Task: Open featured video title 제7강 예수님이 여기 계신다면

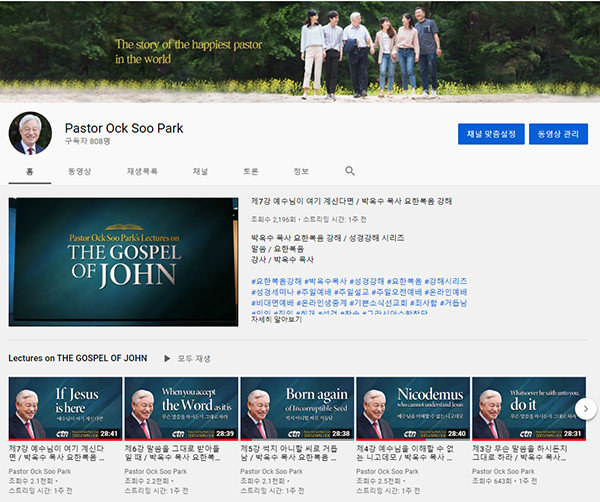Action: 351,201
